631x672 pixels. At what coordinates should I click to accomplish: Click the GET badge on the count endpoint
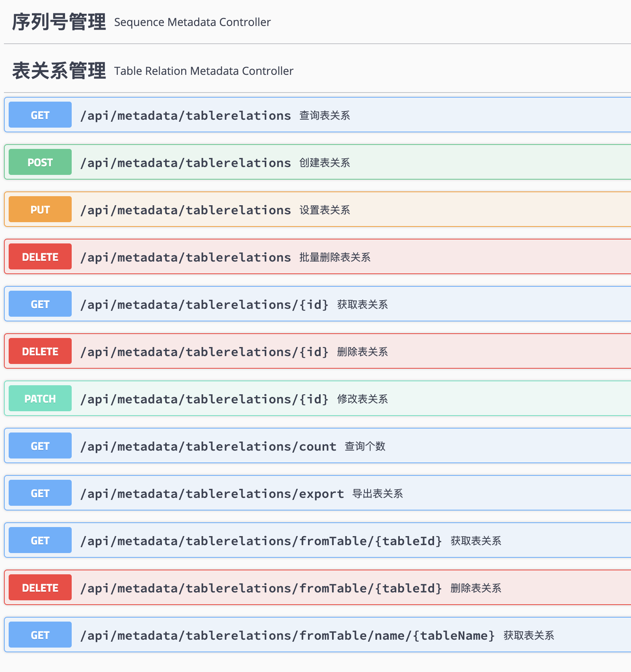click(x=39, y=446)
